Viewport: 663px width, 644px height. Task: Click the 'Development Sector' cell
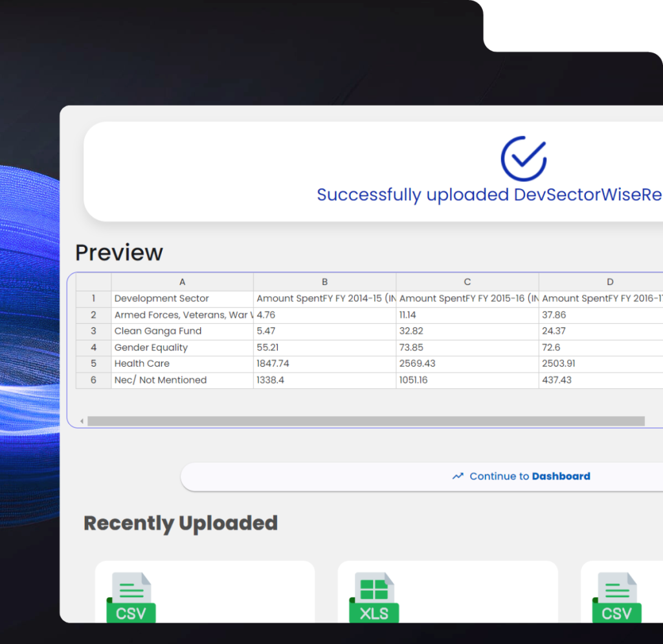click(182, 299)
